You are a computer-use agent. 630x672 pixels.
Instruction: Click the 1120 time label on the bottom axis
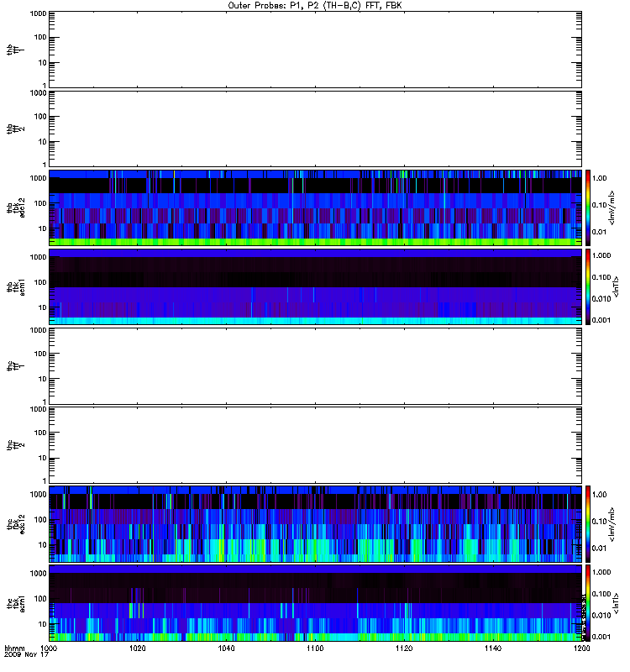404,648
